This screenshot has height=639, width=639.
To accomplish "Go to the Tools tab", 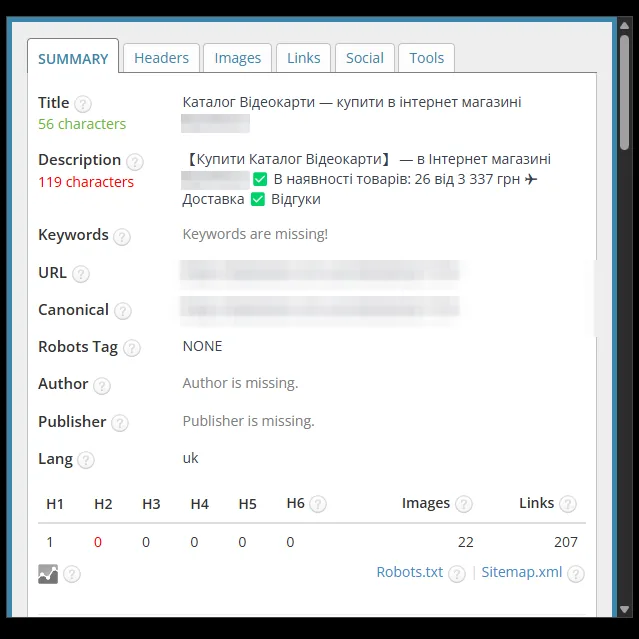I will click(x=426, y=58).
